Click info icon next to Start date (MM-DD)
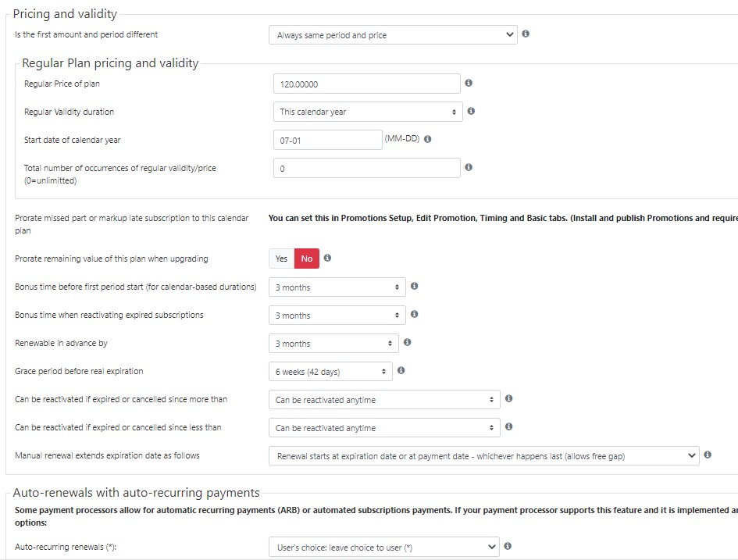Screen dimensions: 738x560 [427, 139]
